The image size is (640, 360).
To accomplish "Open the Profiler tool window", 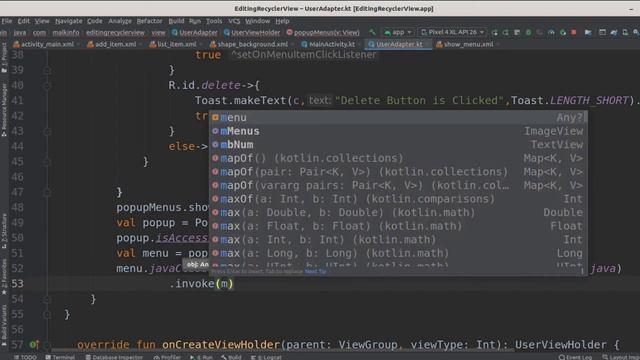I will (167, 357).
